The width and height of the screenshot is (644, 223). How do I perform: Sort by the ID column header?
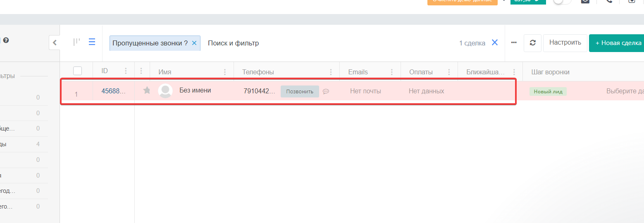105,71
